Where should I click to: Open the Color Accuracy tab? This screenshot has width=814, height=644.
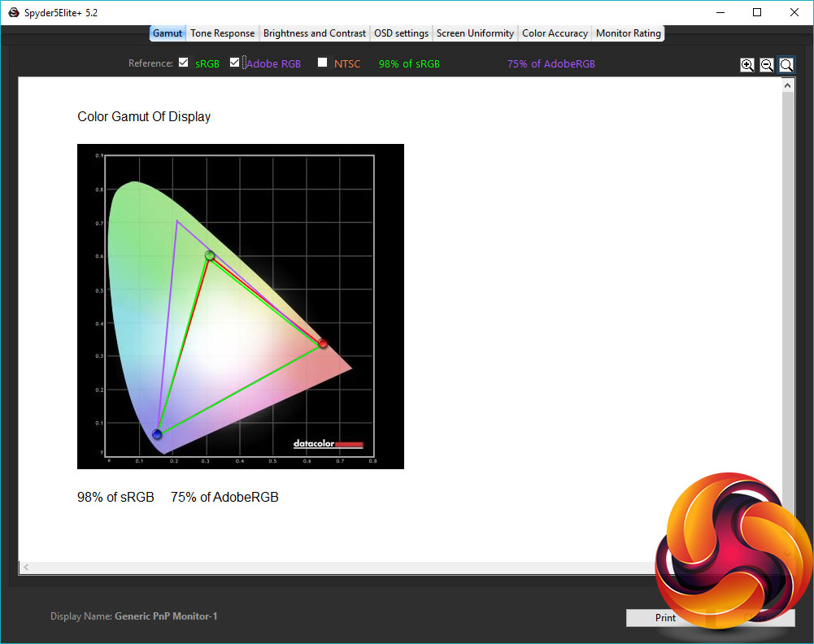(555, 33)
